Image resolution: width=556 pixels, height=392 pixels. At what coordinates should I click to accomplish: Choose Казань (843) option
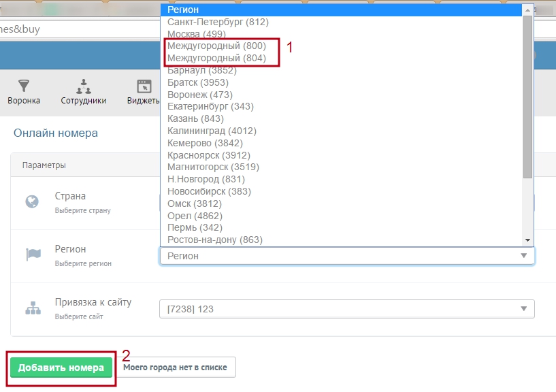pyautogui.click(x=342, y=118)
